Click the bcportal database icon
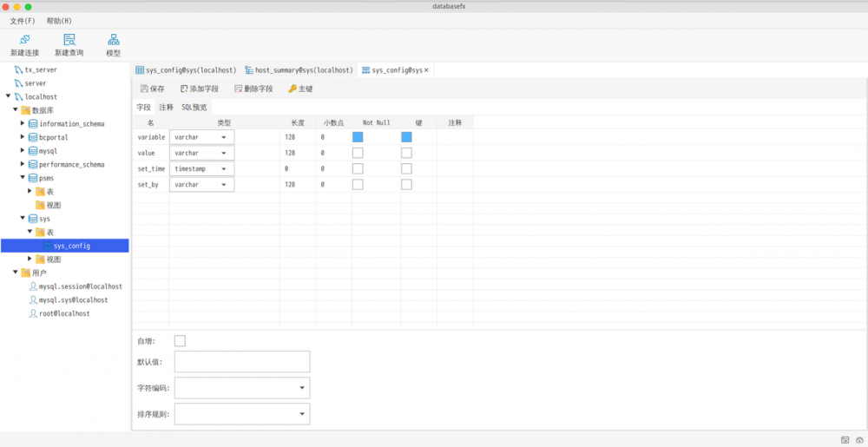Screen dimensions: 868x447 (x=33, y=137)
